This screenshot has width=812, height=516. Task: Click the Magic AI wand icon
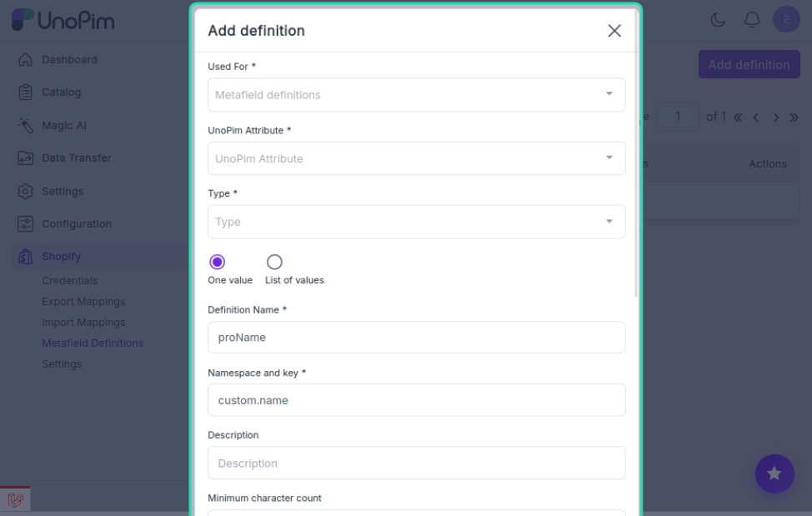pyautogui.click(x=25, y=125)
